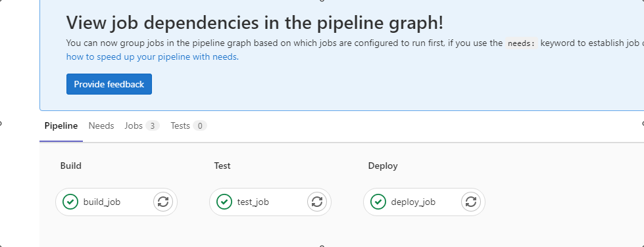Viewport: 644px width, 247px height.
Task: Click the 'needs:' code keyword in banner
Action: pos(522,43)
